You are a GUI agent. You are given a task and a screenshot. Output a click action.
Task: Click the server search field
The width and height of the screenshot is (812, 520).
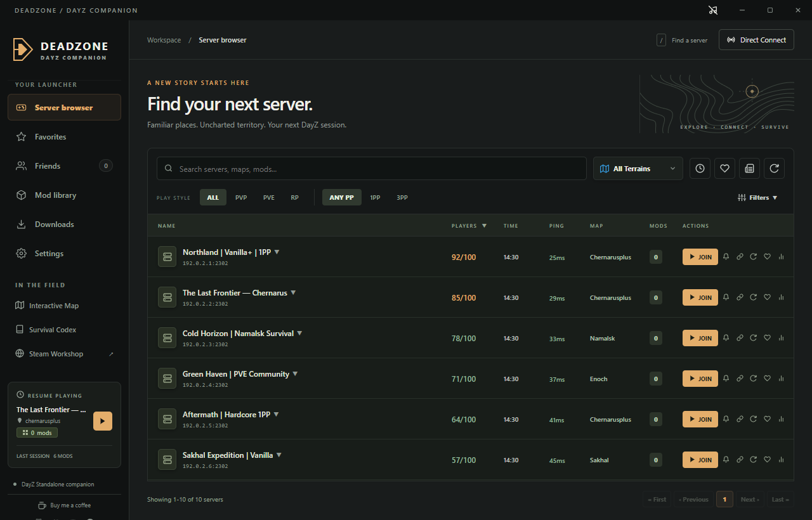point(372,169)
